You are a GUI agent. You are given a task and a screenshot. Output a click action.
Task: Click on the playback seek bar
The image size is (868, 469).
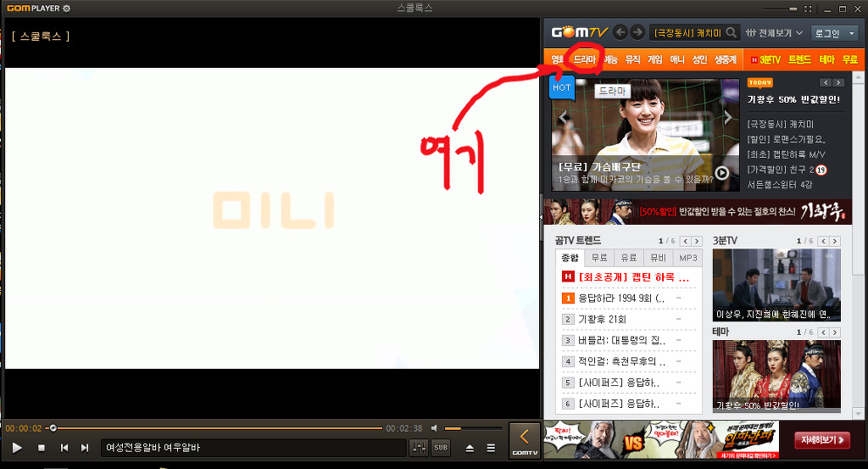(x=216, y=428)
